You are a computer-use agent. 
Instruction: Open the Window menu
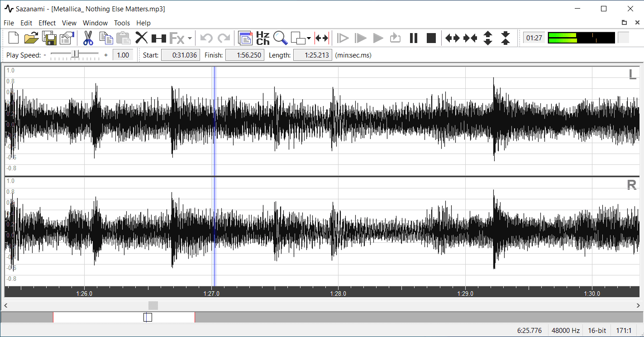pos(95,23)
